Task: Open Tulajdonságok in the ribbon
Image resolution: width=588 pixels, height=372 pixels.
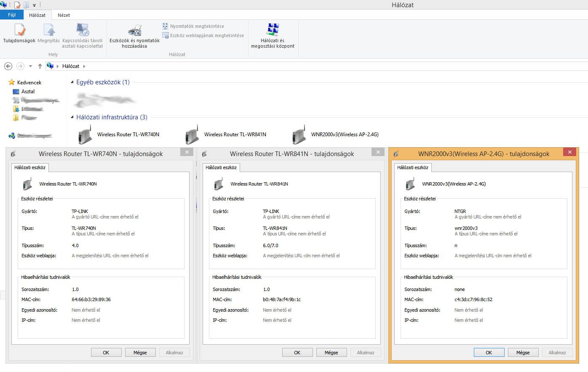Action: 19,33
